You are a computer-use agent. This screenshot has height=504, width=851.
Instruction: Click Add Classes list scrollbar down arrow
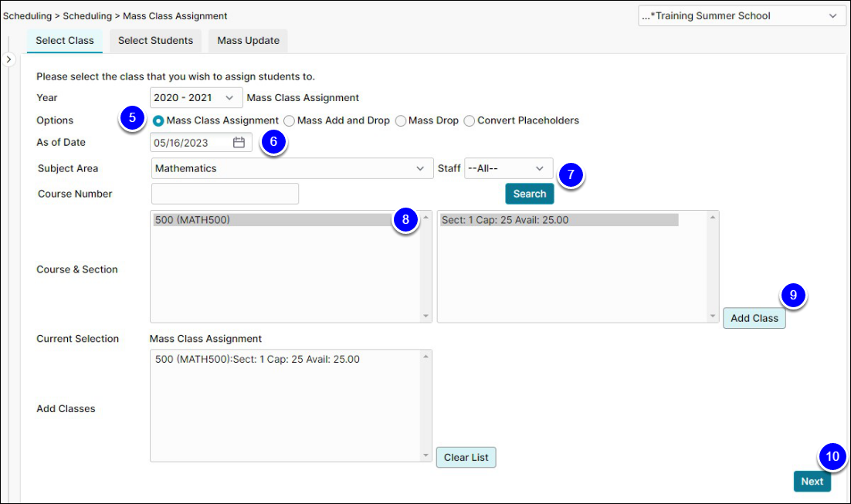pos(426,455)
